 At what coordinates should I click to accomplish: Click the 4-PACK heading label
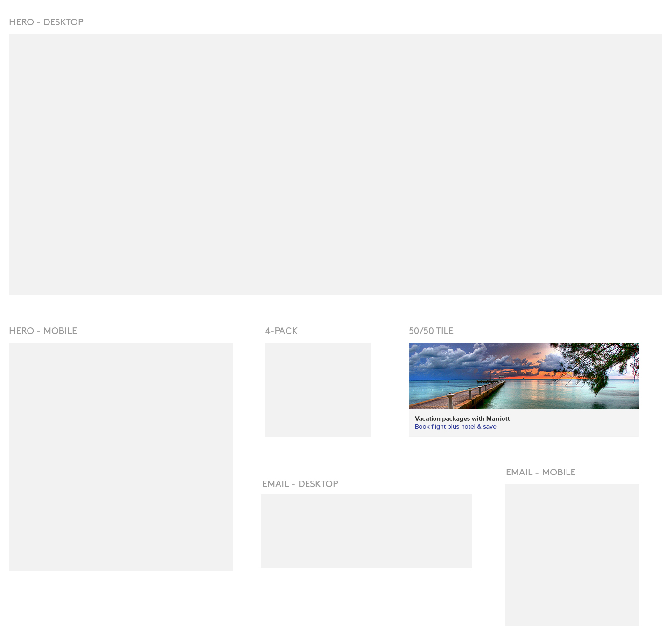[x=281, y=331]
